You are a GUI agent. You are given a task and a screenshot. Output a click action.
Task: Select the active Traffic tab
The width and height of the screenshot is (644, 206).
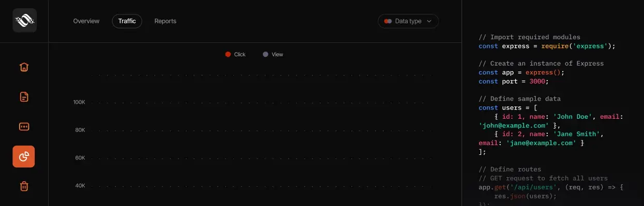(x=127, y=21)
